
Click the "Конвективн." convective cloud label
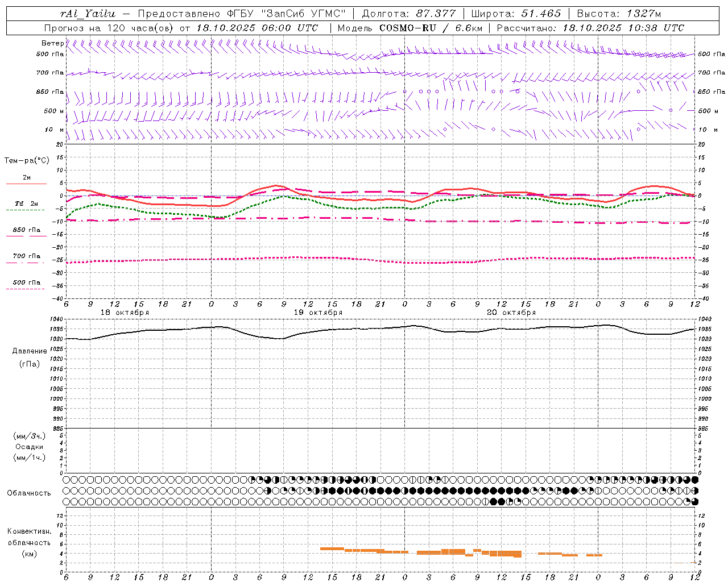(30, 531)
